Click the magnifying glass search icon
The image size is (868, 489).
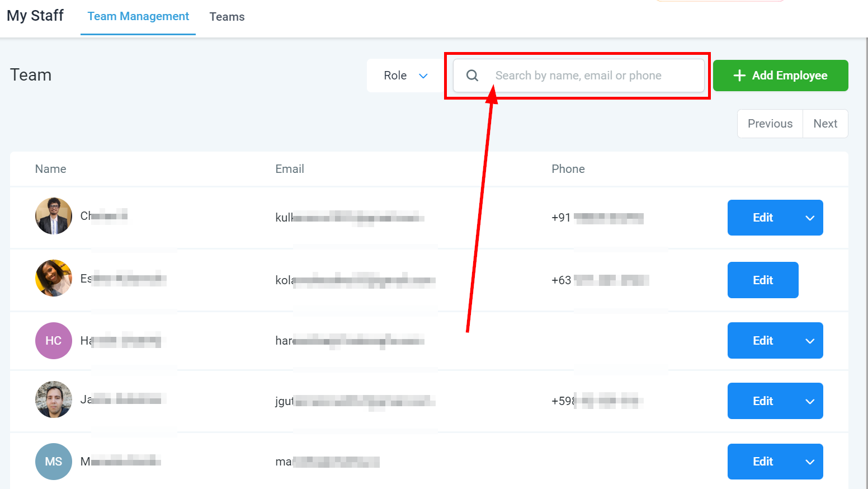tap(472, 76)
